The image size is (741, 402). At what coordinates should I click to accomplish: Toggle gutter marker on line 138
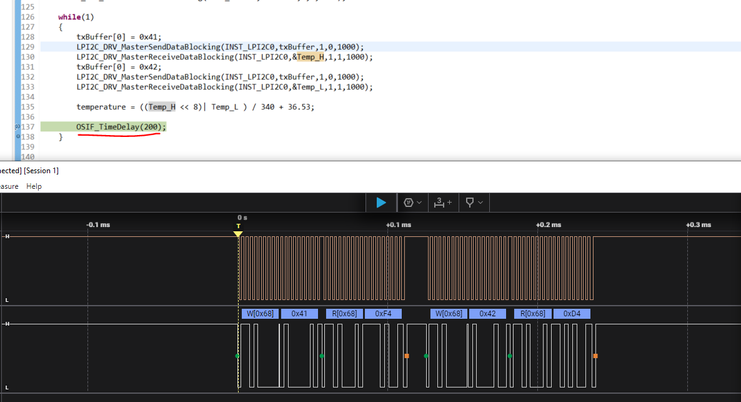click(18, 137)
